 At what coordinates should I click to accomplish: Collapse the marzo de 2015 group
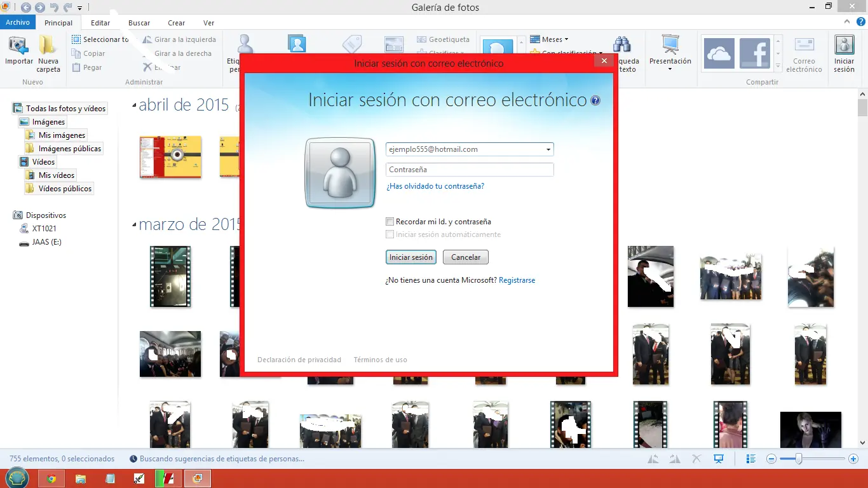(134, 225)
